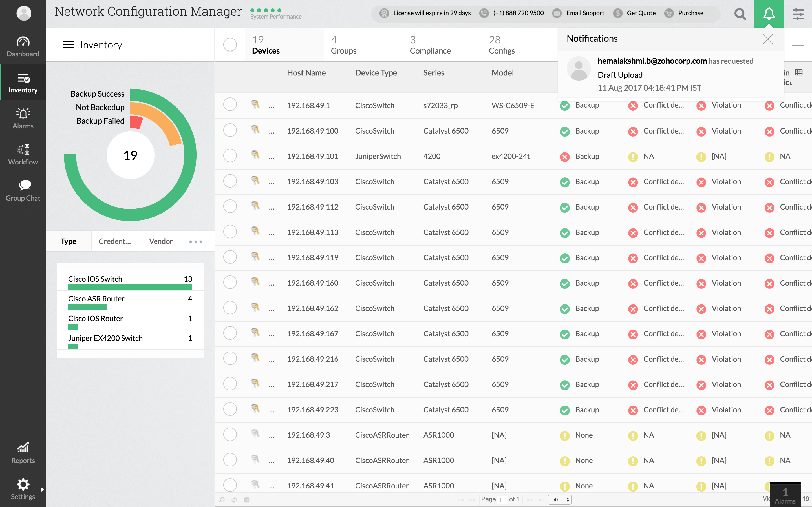Show more filter tabs via three dots
812x507 pixels.
(x=196, y=241)
